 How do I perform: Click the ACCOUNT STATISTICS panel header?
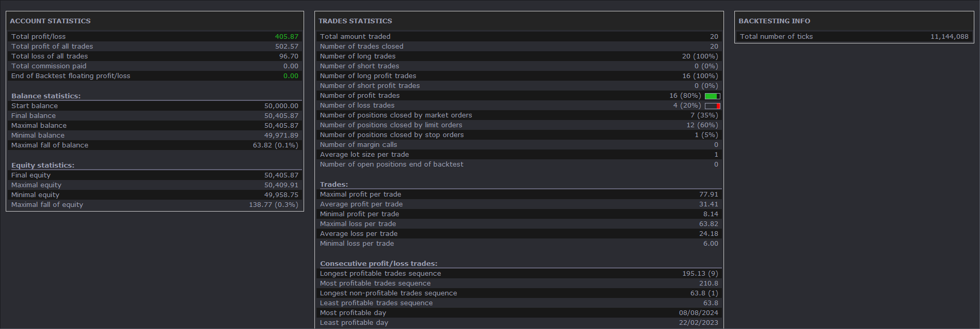50,21
